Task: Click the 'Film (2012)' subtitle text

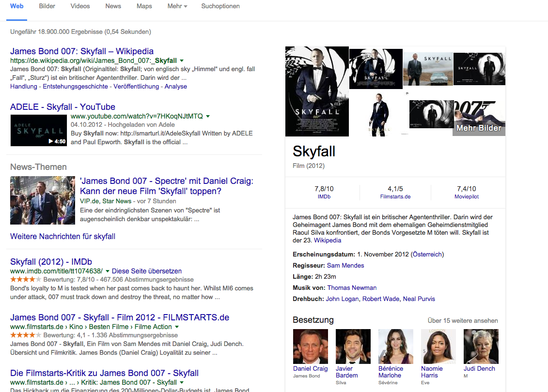Action: (x=309, y=166)
